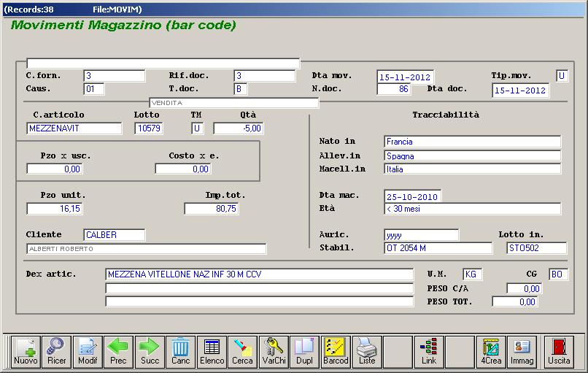This screenshot has height=373, width=588.
Task: Delete record using Canc trash icon
Action: (x=181, y=351)
